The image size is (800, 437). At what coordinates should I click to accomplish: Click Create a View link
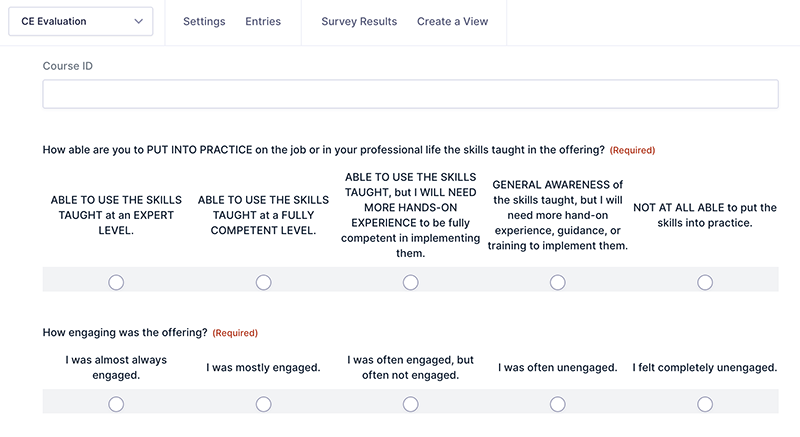452,22
